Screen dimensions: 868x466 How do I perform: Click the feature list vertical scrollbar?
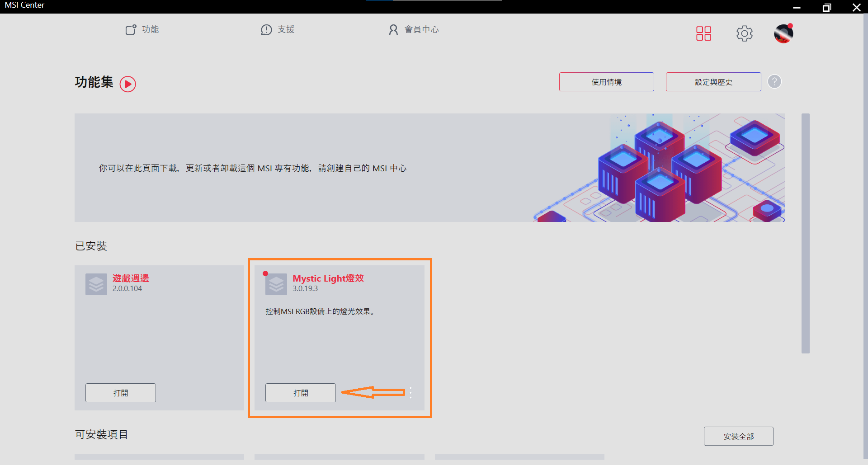click(x=805, y=233)
